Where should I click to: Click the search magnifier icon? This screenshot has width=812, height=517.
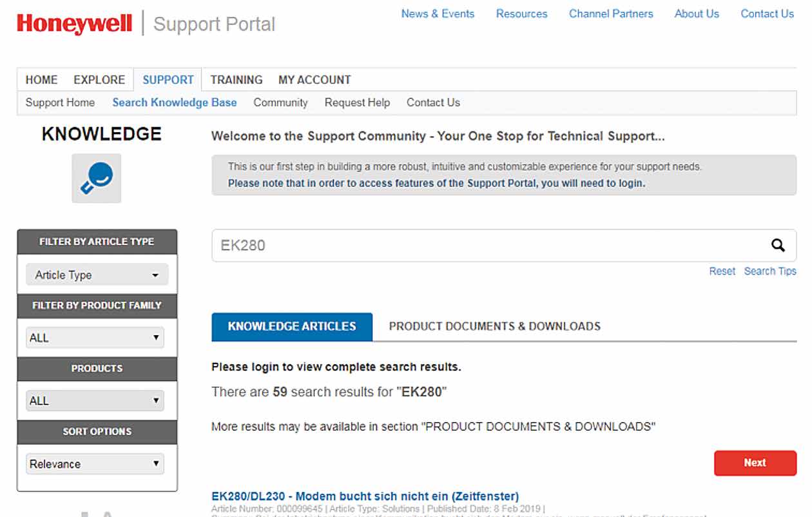pos(778,246)
